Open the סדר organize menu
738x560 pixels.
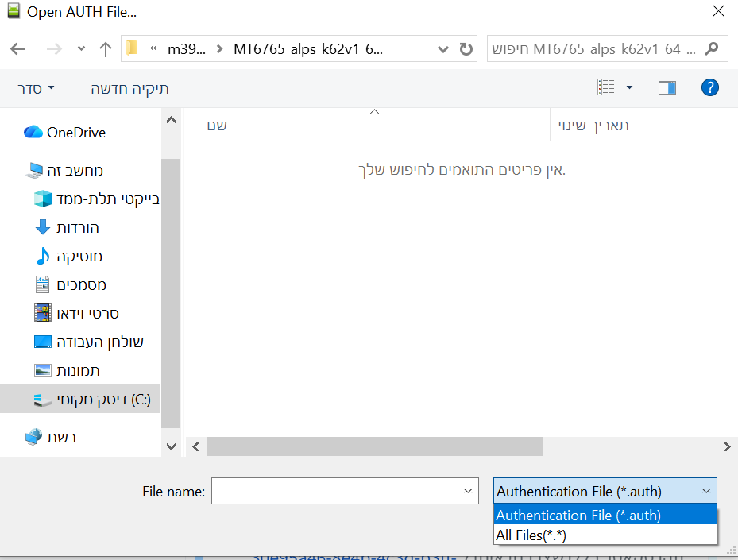[37, 88]
